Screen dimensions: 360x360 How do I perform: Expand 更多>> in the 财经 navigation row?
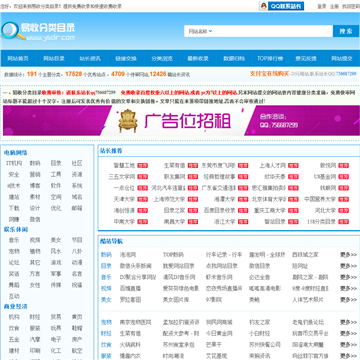point(348,333)
